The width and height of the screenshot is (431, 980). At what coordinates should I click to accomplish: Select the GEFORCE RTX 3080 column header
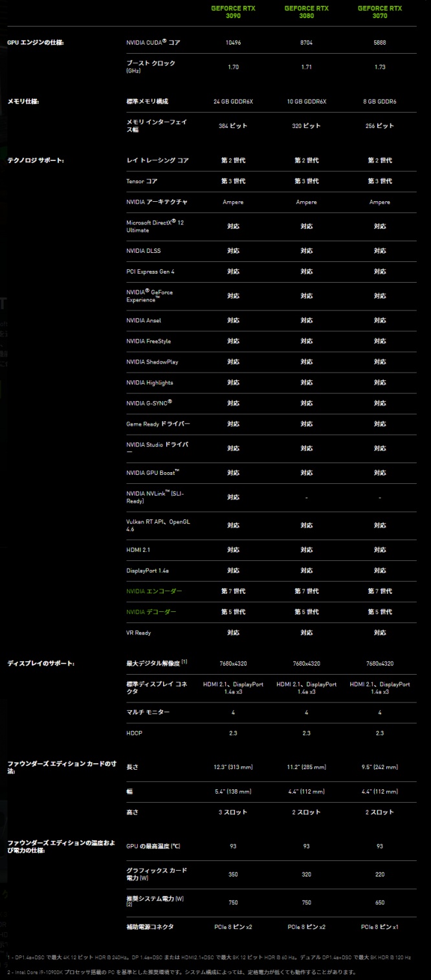[x=306, y=12]
